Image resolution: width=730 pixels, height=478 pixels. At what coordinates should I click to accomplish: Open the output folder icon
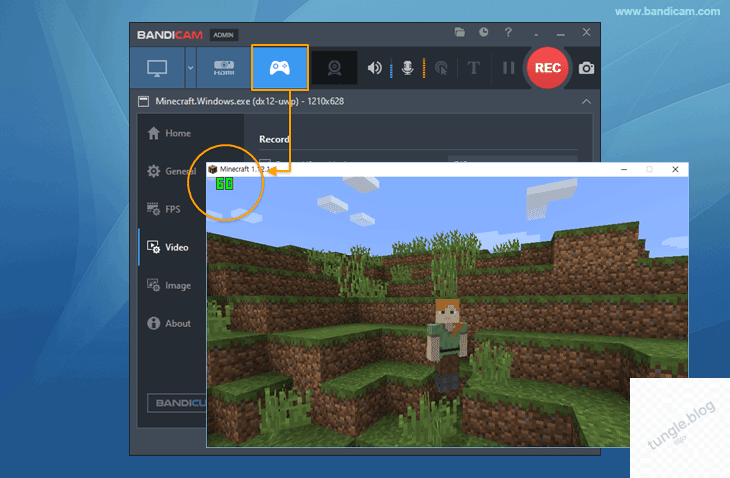coord(460,32)
